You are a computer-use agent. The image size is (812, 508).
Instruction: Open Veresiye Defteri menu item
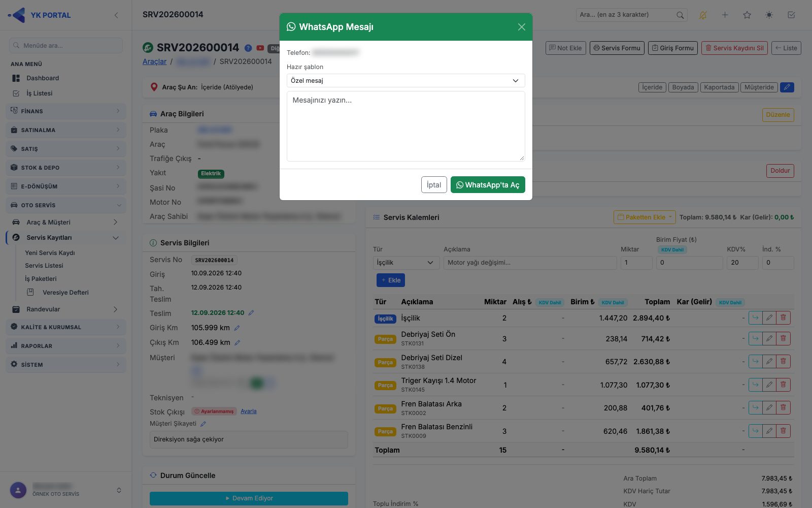click(65, 293)
